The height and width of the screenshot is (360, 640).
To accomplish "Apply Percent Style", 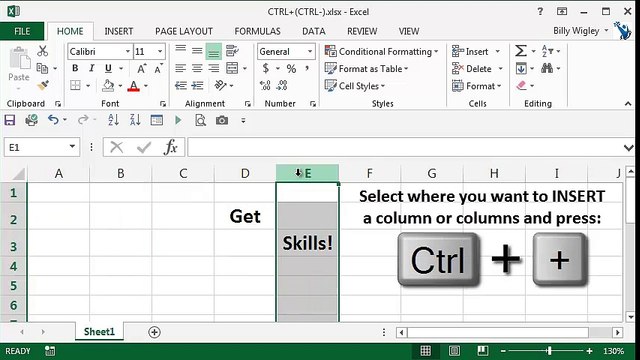I will click(x=291, y=69).
